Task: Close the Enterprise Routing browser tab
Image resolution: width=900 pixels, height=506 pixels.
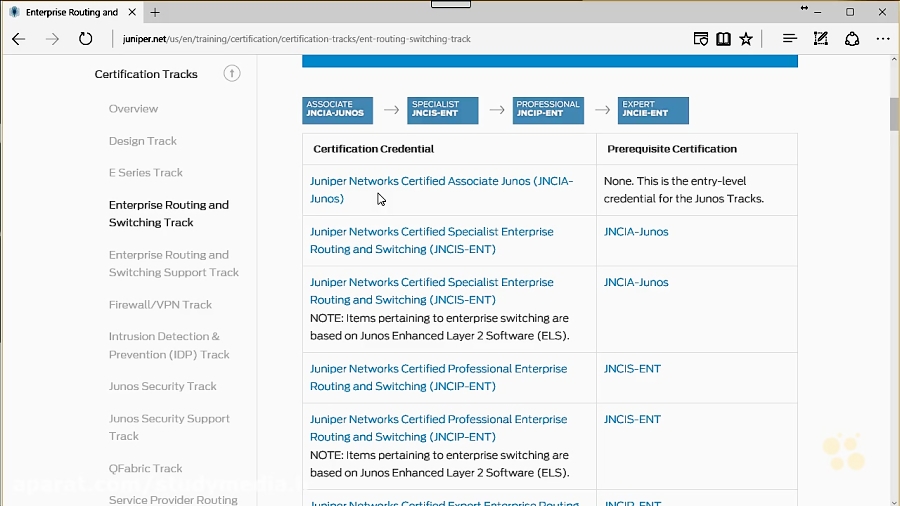Action: (x=132, y=12)
